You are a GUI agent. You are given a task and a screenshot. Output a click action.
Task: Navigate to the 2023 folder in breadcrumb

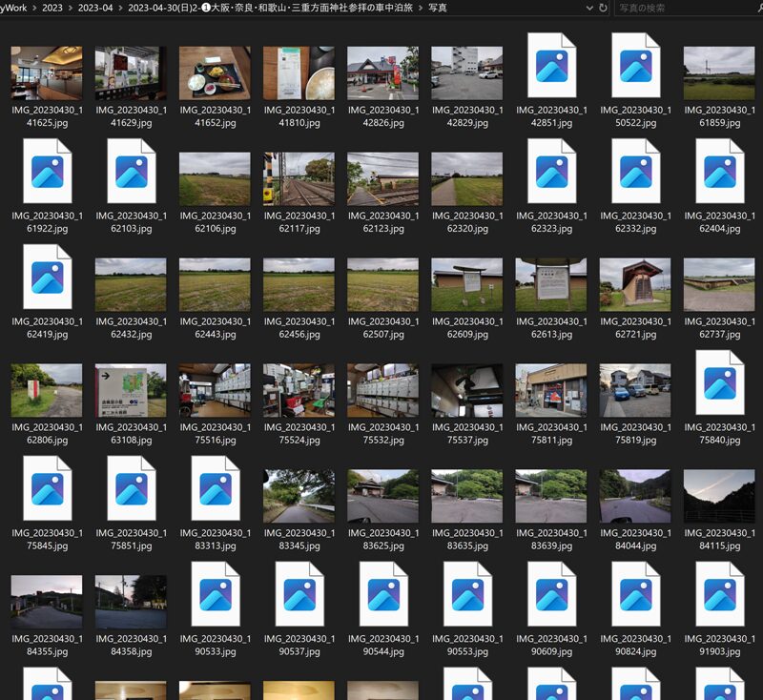click(52, 8)
